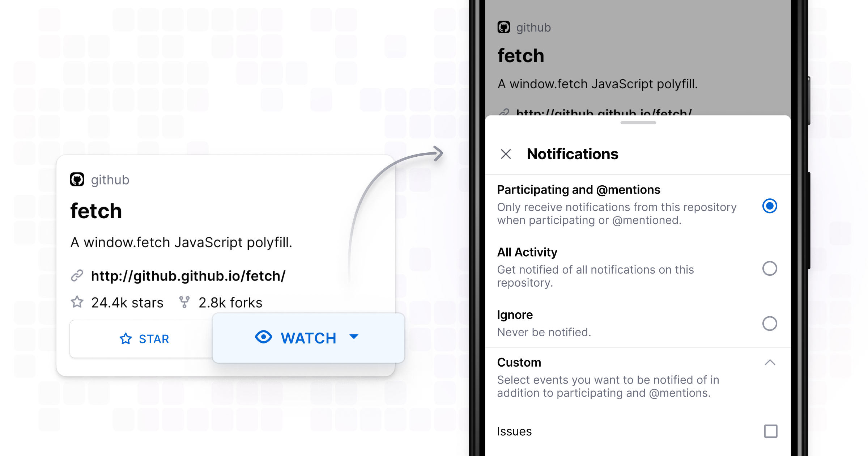Enable the Issues checkbox
The image size is (868, 456).
(x=770, y=431)
